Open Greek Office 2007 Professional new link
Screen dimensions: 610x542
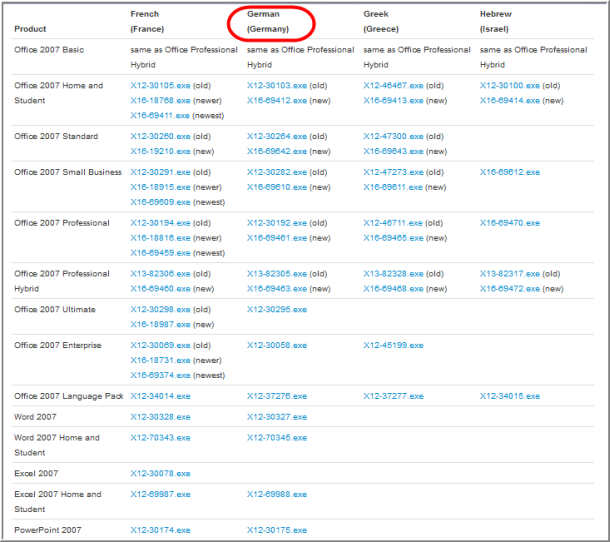pyautogui.click(x=393, y=238)
